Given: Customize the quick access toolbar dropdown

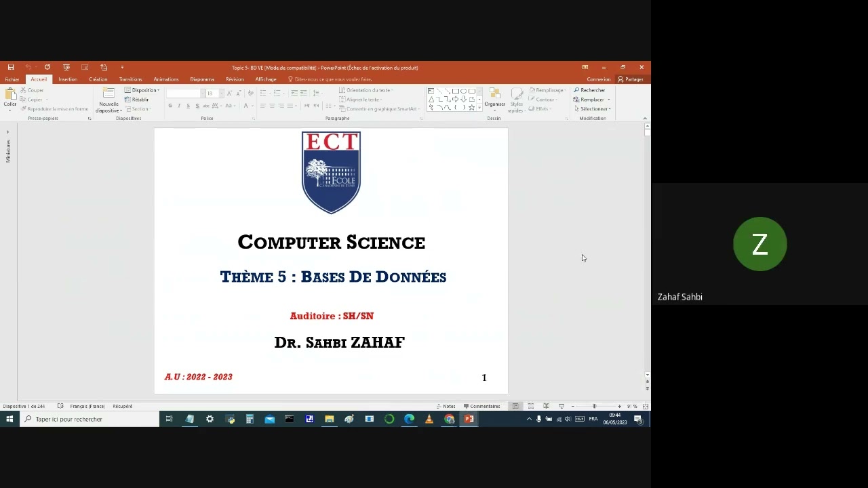Looking at the screenshot, I should [122, 67].
